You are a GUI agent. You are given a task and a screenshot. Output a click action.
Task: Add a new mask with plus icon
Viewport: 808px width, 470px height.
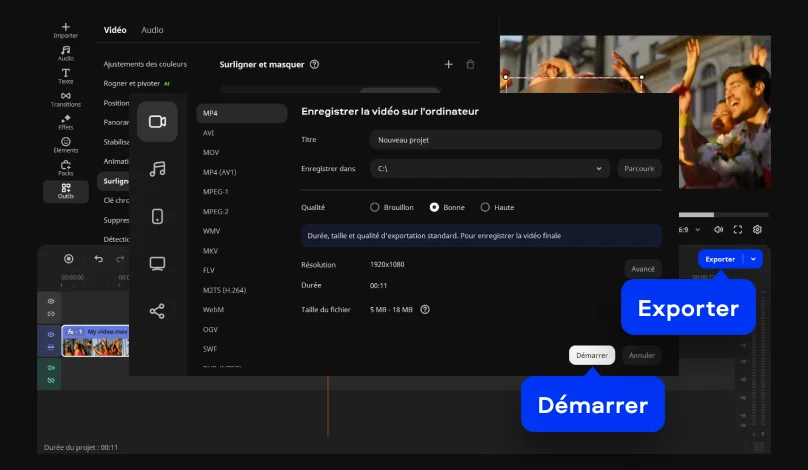click(448, 64)
